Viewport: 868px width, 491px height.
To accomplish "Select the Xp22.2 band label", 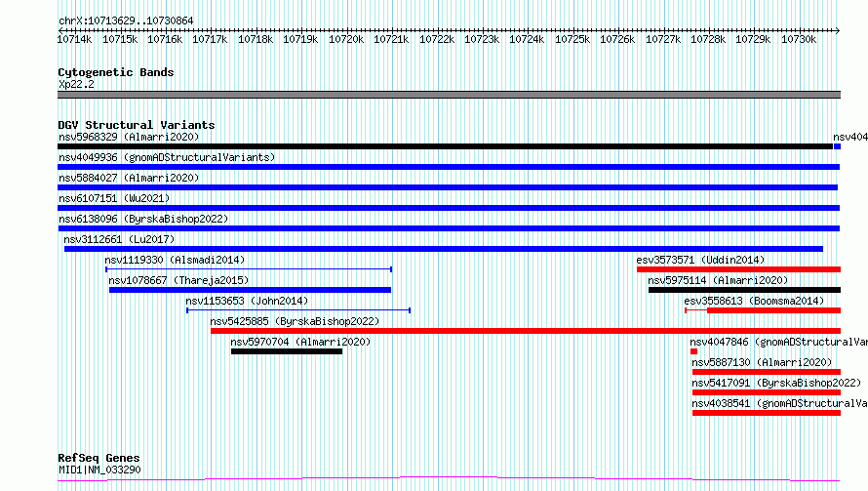I will pos(76,84).
